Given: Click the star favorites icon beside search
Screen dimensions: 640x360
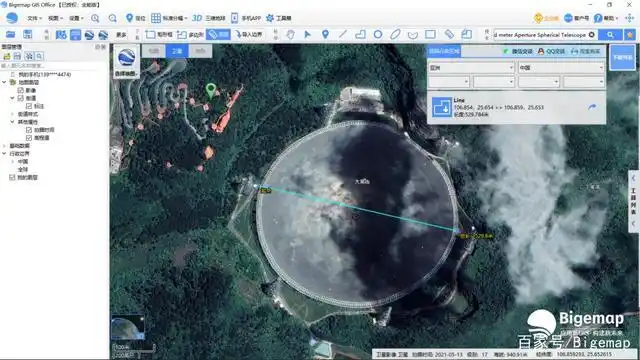Looking at the screenshot, I should coord(631,35).
